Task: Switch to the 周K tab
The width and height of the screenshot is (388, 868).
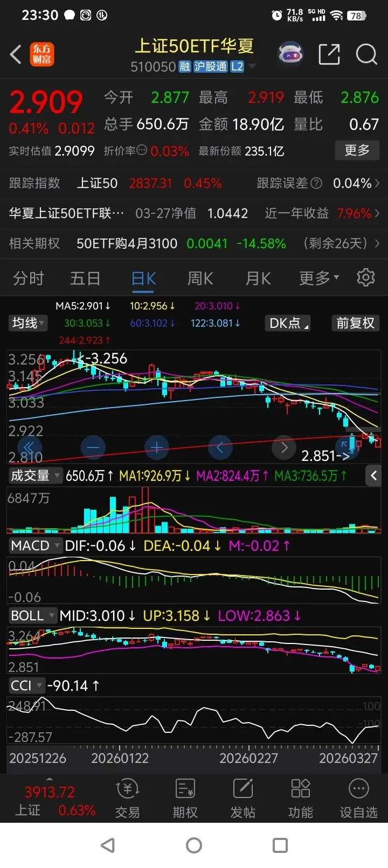Action: click(x=200, y=278)
